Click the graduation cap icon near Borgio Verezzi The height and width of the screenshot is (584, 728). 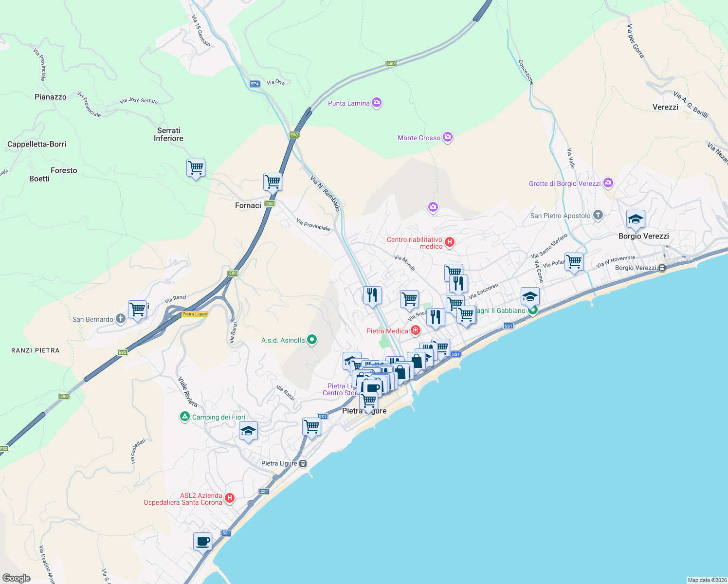pos(635,220)
